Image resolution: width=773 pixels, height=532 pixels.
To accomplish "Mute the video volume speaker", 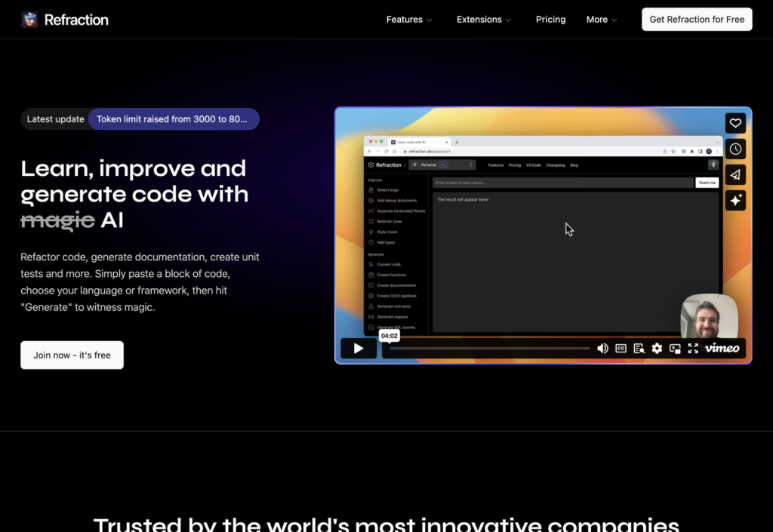I will coord(602,349).
